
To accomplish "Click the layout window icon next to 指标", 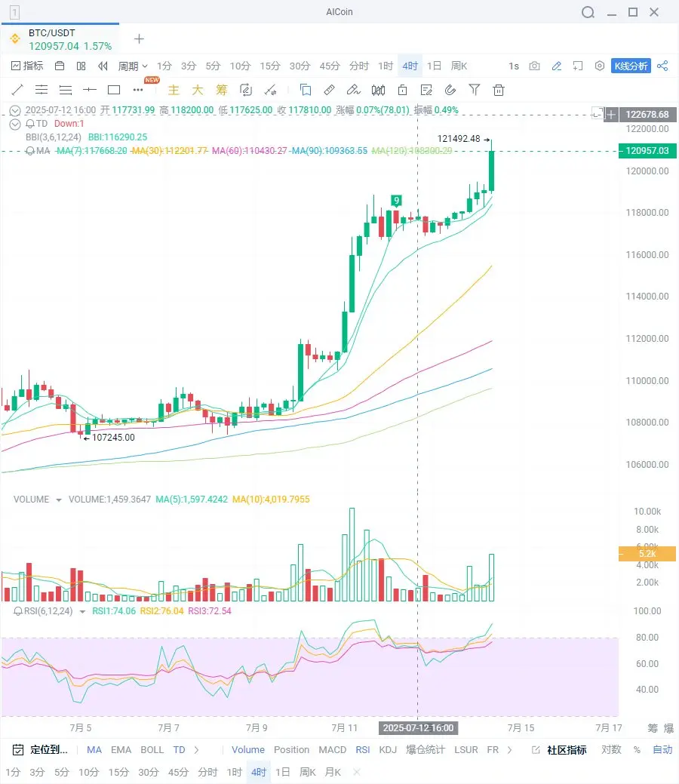I will point(60,66).
